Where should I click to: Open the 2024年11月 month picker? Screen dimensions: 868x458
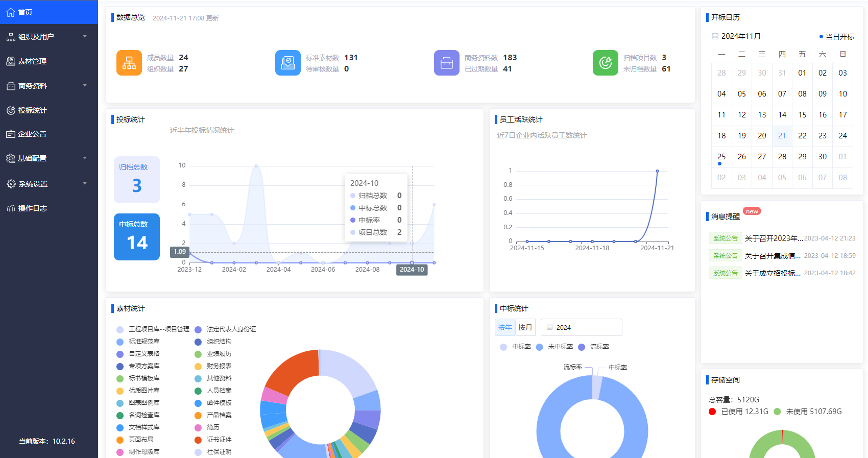pos(741,36)
